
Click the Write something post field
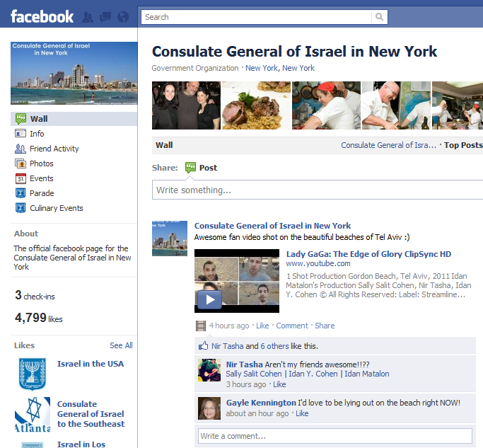tap(318, 190)
